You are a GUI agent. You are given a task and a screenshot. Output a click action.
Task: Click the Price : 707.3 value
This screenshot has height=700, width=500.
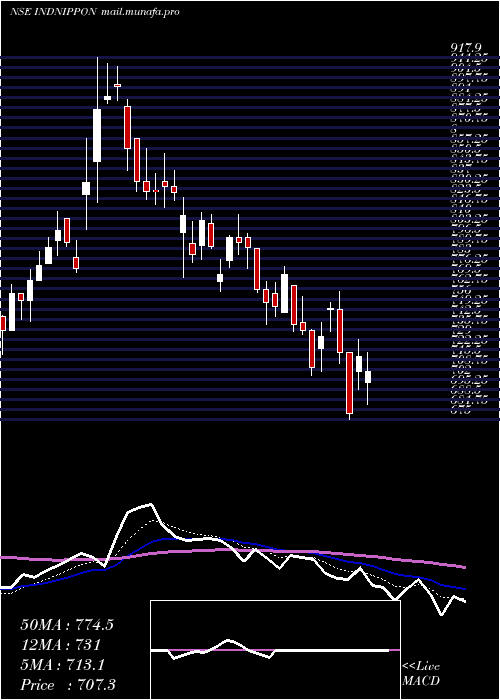tap(68, 685)
